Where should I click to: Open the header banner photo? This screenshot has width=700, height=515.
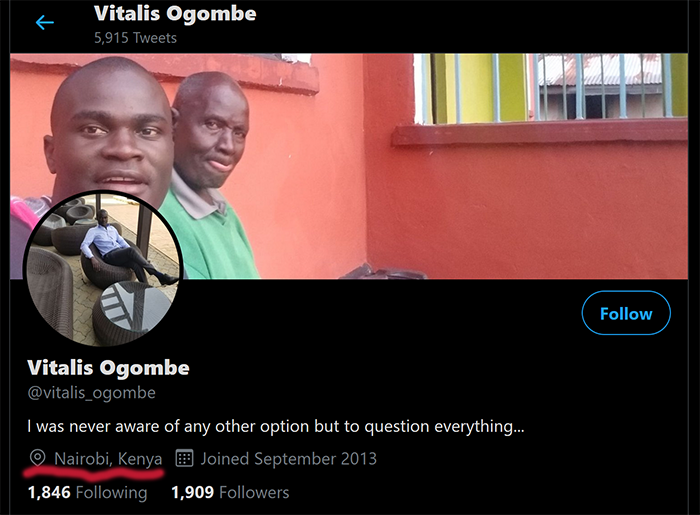tap(450, 200)
